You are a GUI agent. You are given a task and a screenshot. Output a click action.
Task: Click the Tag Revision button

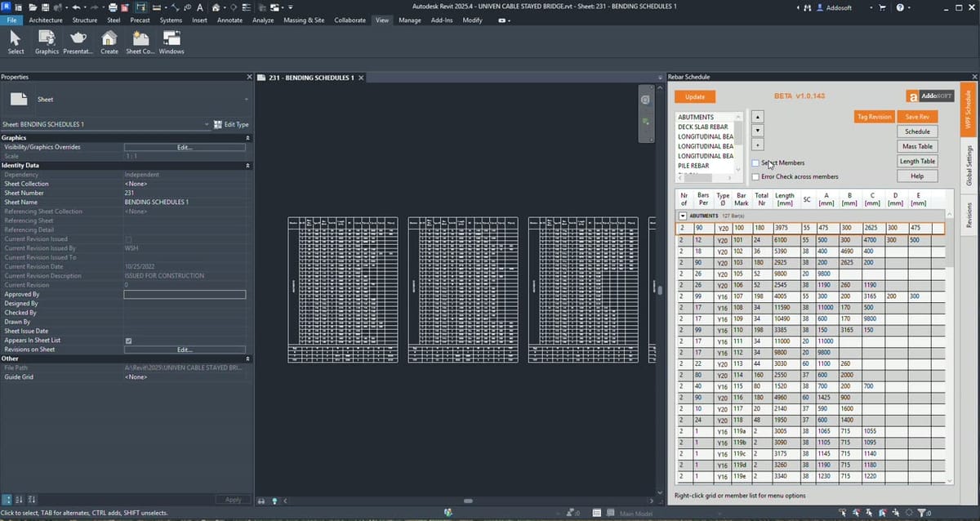point(874,117)
